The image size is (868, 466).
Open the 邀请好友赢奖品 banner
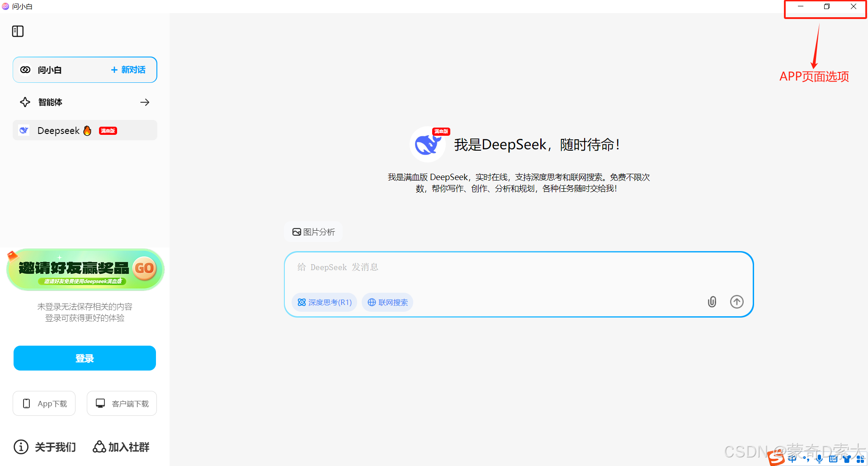(85, 270)
